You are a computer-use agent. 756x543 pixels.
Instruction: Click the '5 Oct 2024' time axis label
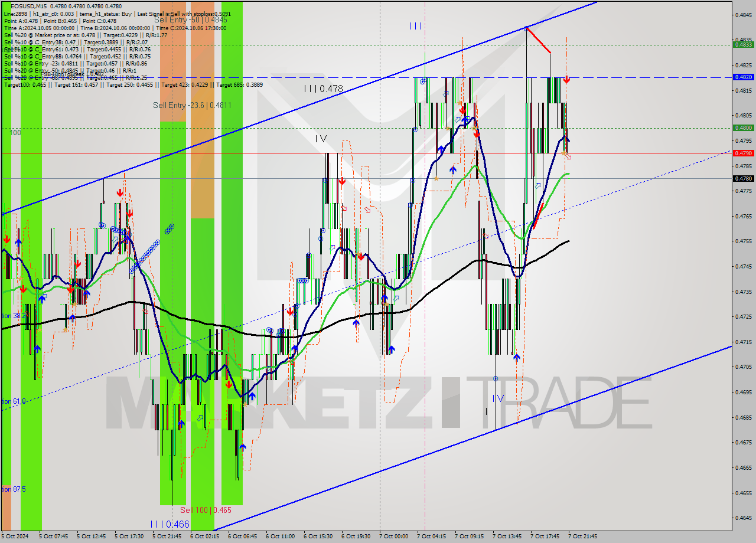coord(14,537)
